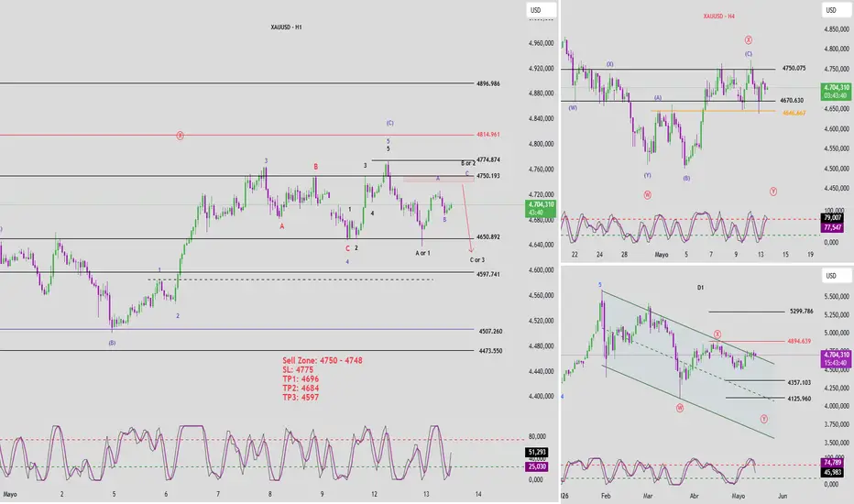
Task: Click the 4896.986 level label
Action: pyautogui.click(x=488, y=84)
